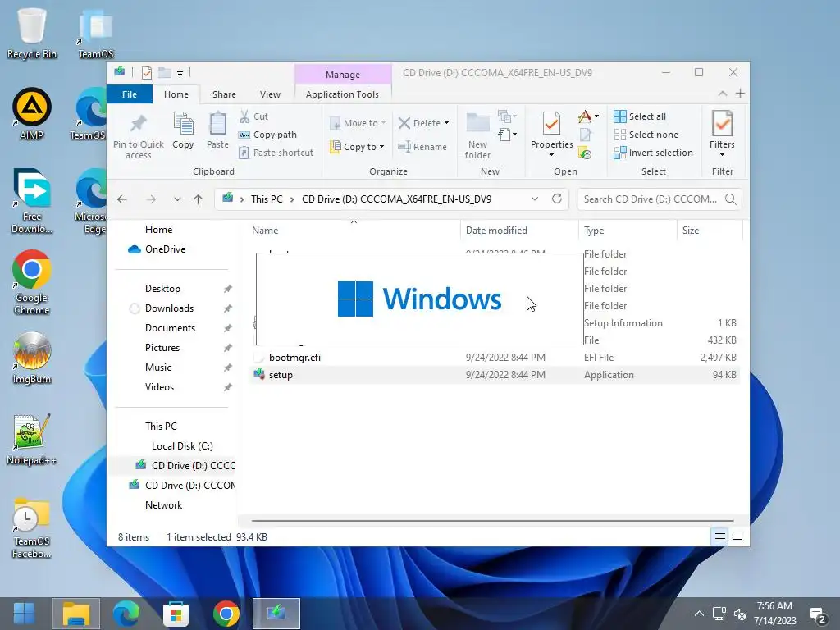Open Microsoft Store from the taskbar
This screenshot has width=840, height=630.
(176, 614)
